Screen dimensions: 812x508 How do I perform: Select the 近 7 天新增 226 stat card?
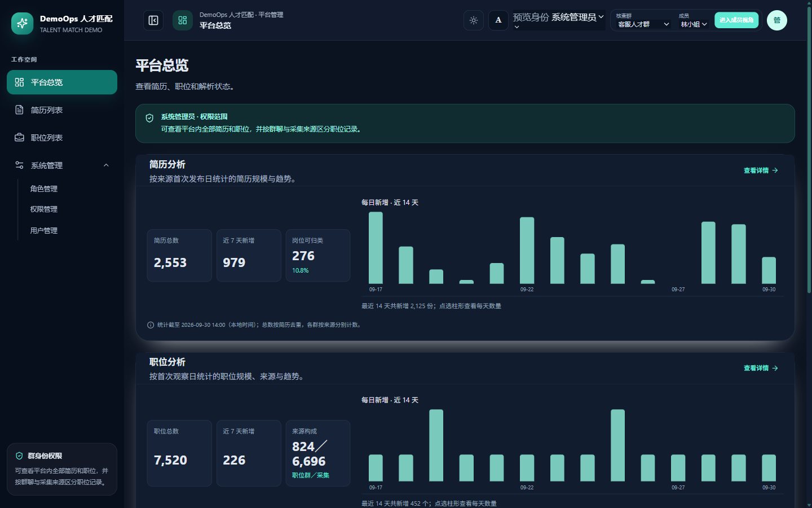[x=249, y=453]
